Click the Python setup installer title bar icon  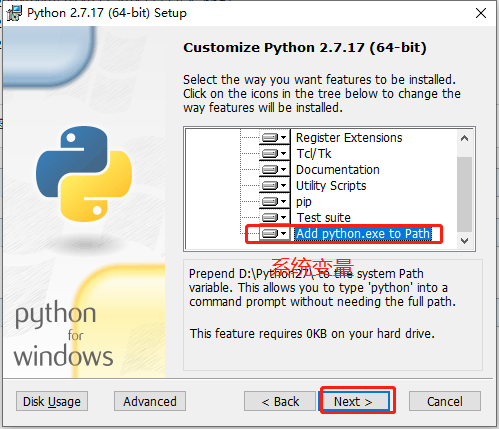click(x=14, y=13)
